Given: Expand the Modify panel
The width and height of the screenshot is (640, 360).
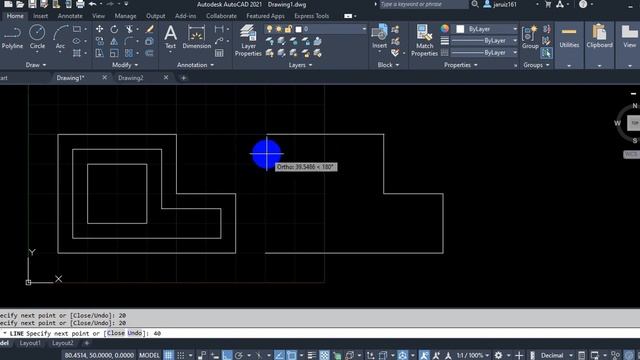Looking at the screenshot, I should pyautogui.click(x=125, y=65).
